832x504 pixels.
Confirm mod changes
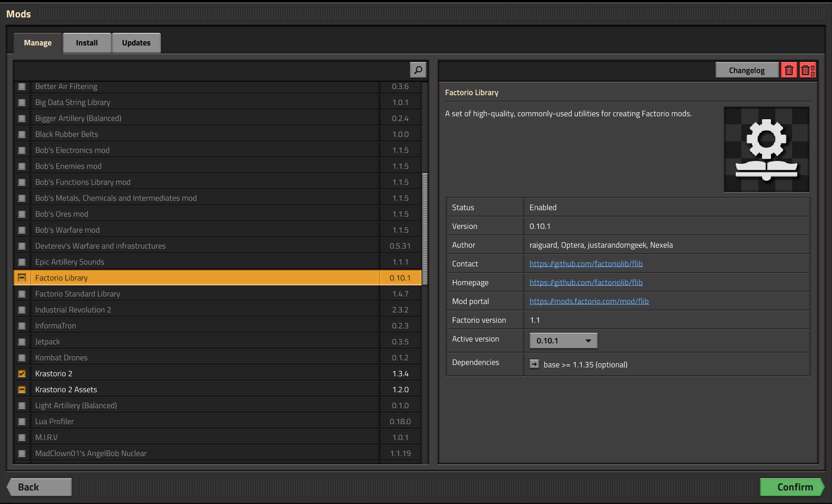click(x=792, y=487)
